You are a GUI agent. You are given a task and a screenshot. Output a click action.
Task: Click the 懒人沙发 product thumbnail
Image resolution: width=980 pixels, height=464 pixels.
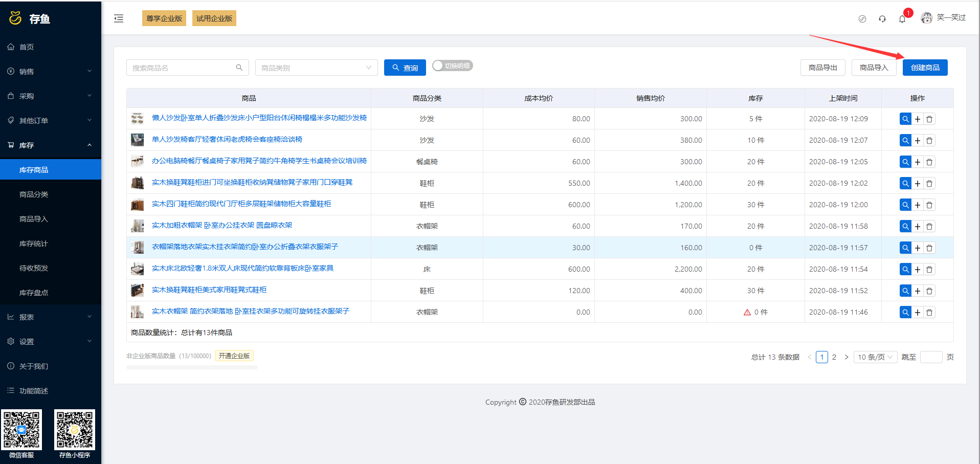pos(137,119)
